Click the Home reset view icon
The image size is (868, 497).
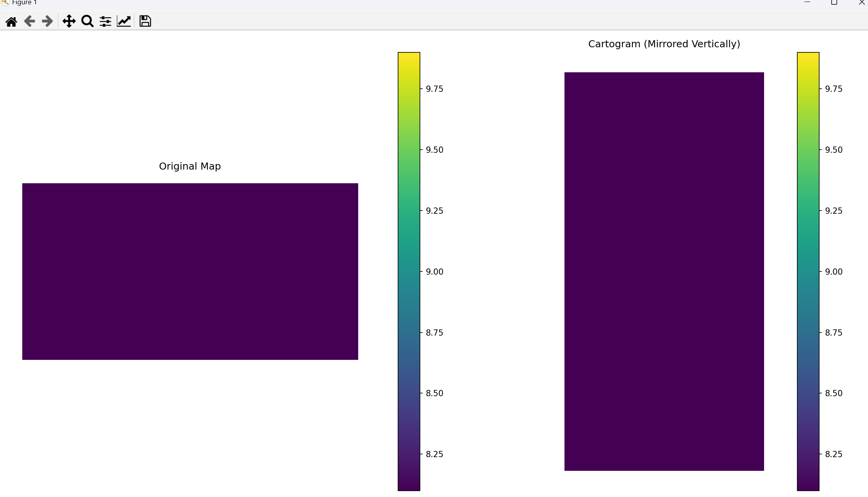pyautogui.click(x=11, y=21)
